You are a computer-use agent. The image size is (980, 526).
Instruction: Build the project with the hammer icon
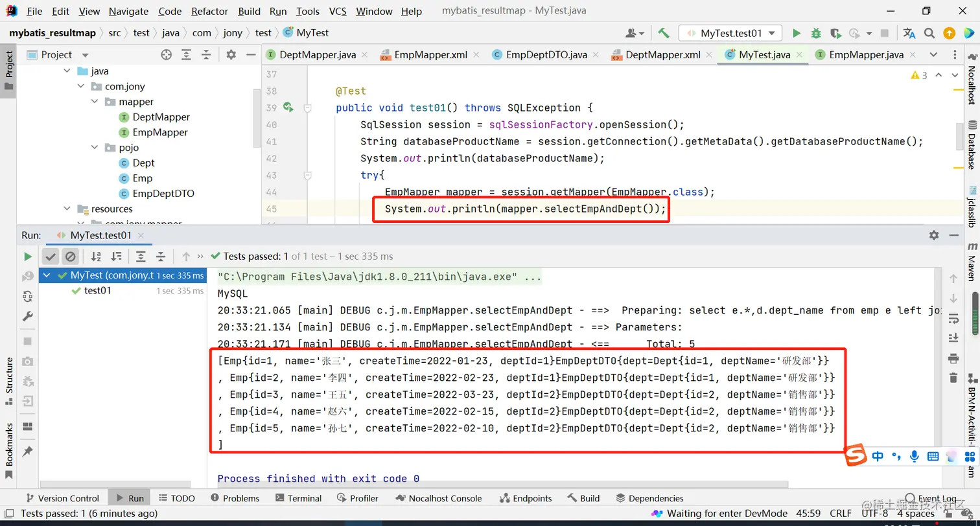663,33
